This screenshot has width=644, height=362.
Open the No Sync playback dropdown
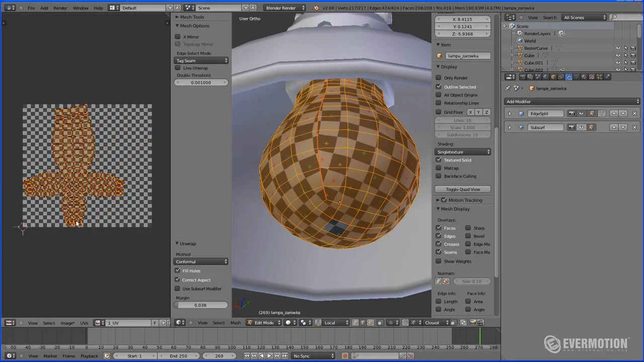[x=313, y=356]
